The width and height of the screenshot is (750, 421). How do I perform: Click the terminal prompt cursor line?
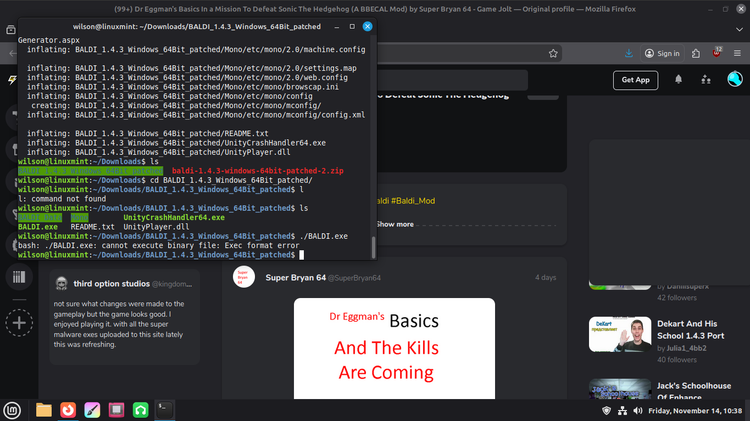pyautogui.click(x=161, y=255)
